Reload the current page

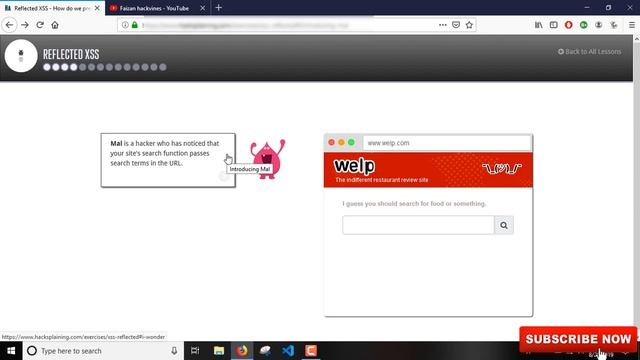(x=40, y=25)
